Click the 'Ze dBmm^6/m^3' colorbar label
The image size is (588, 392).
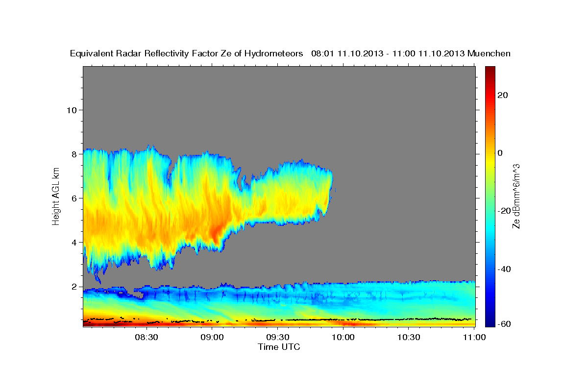pyautogui.click(x=516, y=196)
